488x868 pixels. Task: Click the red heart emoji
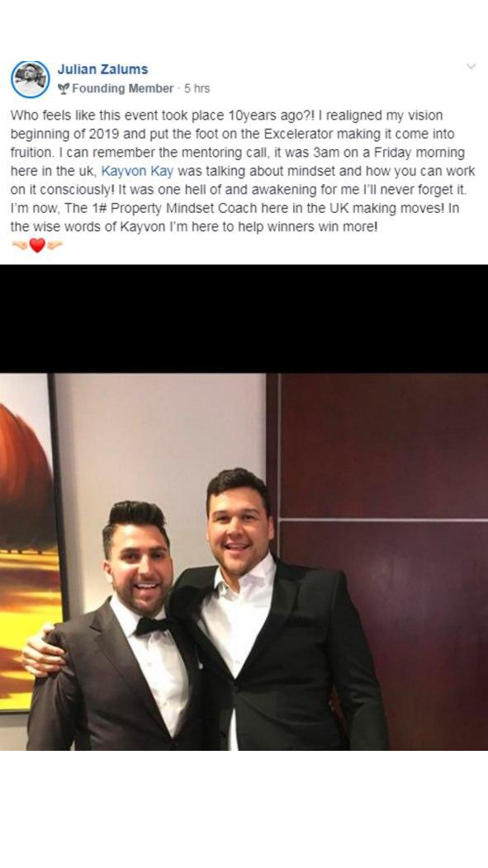pos(37,245)
